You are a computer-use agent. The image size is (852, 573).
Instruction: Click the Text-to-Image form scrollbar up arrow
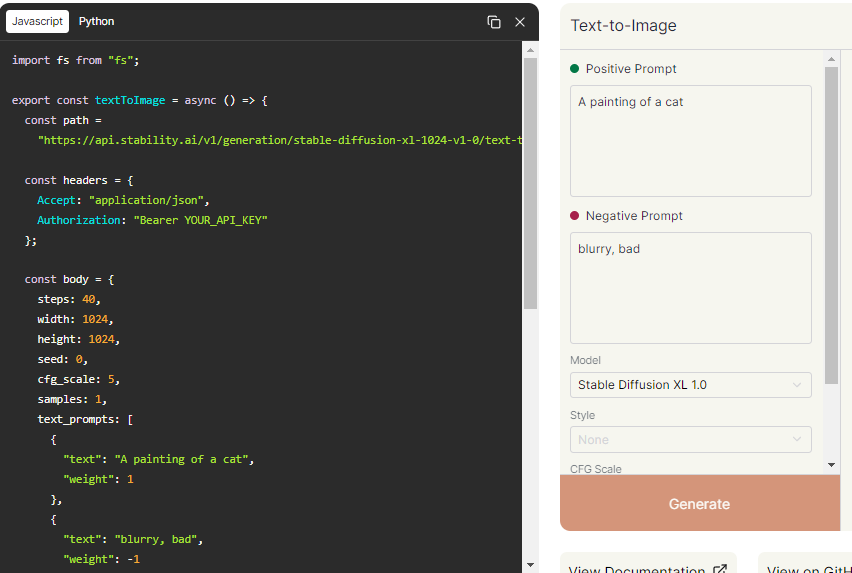pos(831,59)
